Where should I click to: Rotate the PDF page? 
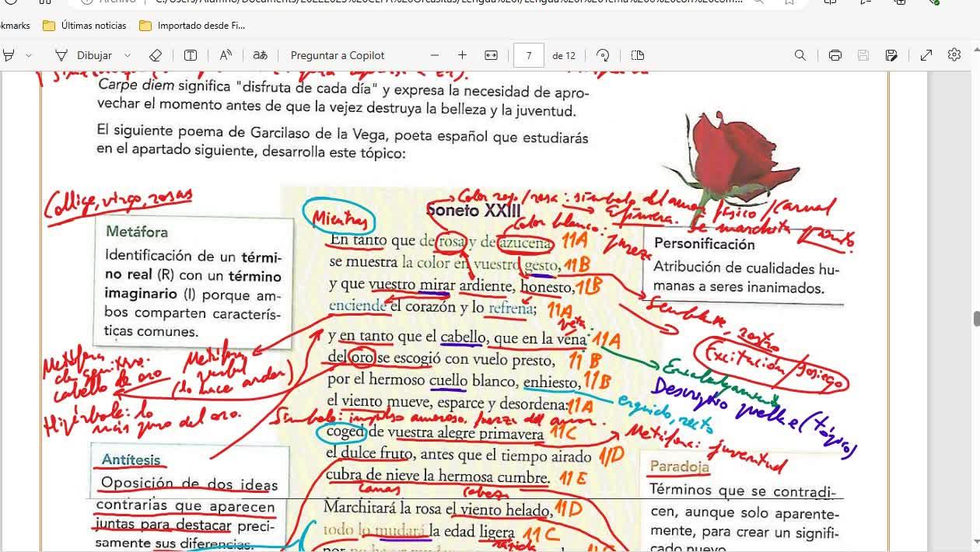(603, 55)
